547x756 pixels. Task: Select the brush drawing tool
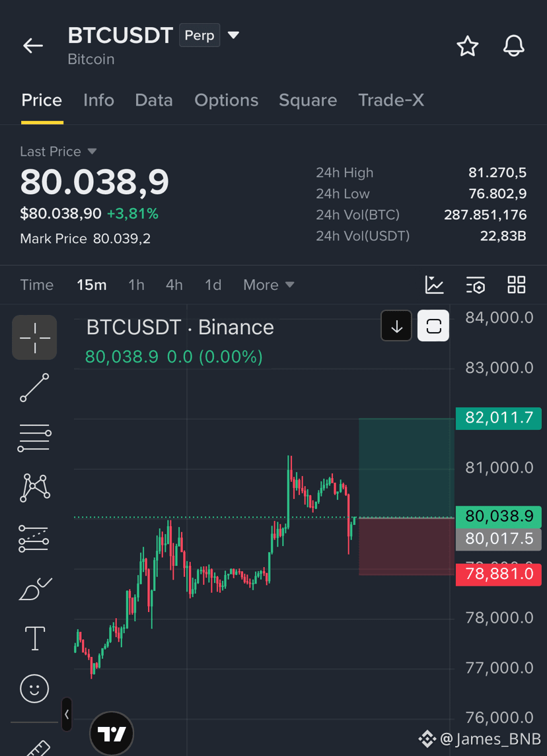[35, 588]
